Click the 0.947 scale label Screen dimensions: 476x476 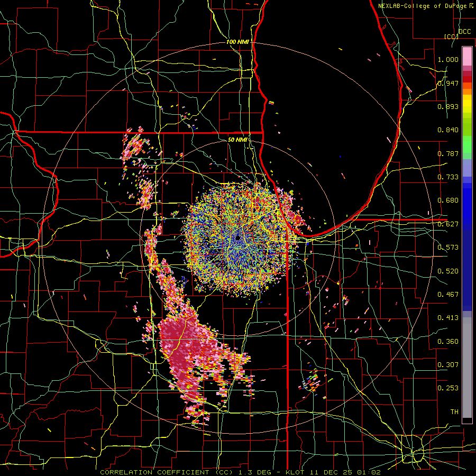[448, 83]
